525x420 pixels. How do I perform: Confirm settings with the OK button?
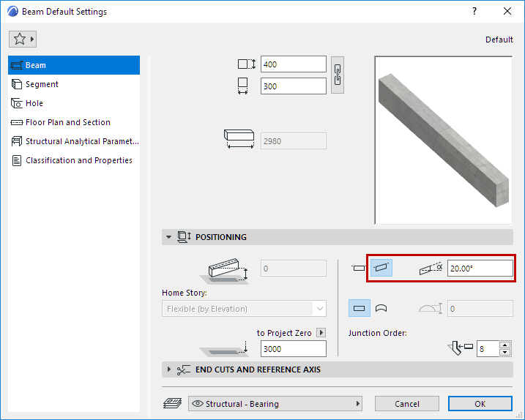480,404
